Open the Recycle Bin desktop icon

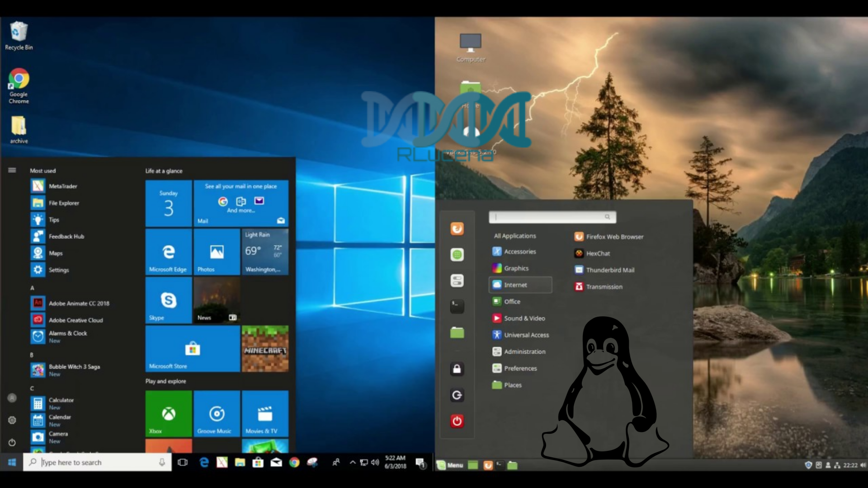click(19, 36)
